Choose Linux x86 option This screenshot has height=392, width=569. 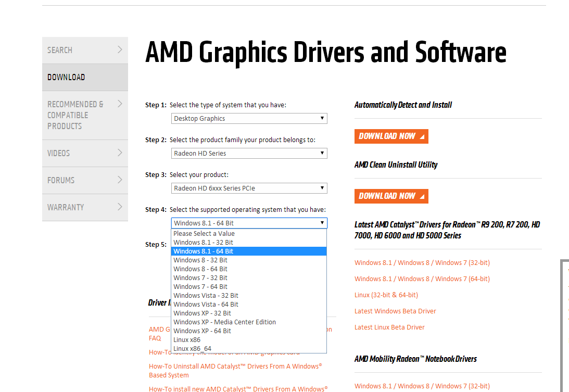[x=249, y=340]
